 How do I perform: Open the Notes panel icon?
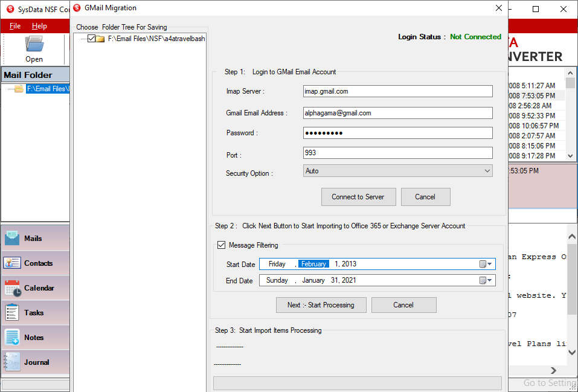pos(12,337)
